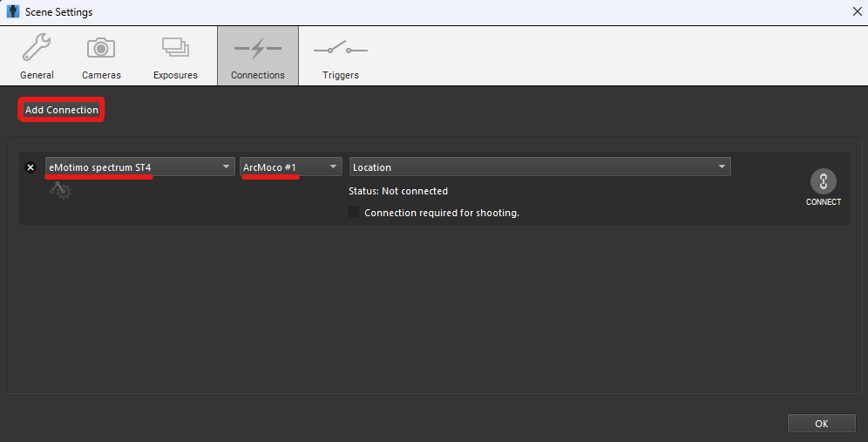Close the Scene Settings window
868x442 pixels.
tap(857, 11)
